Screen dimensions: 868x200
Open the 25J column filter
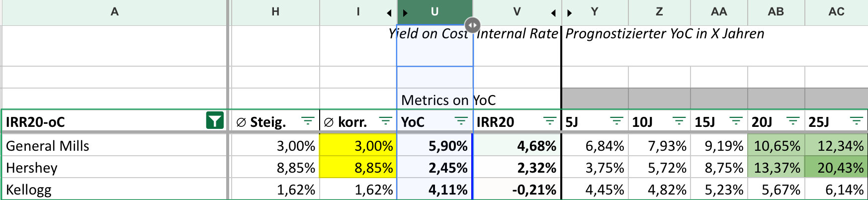click(856, 121)
